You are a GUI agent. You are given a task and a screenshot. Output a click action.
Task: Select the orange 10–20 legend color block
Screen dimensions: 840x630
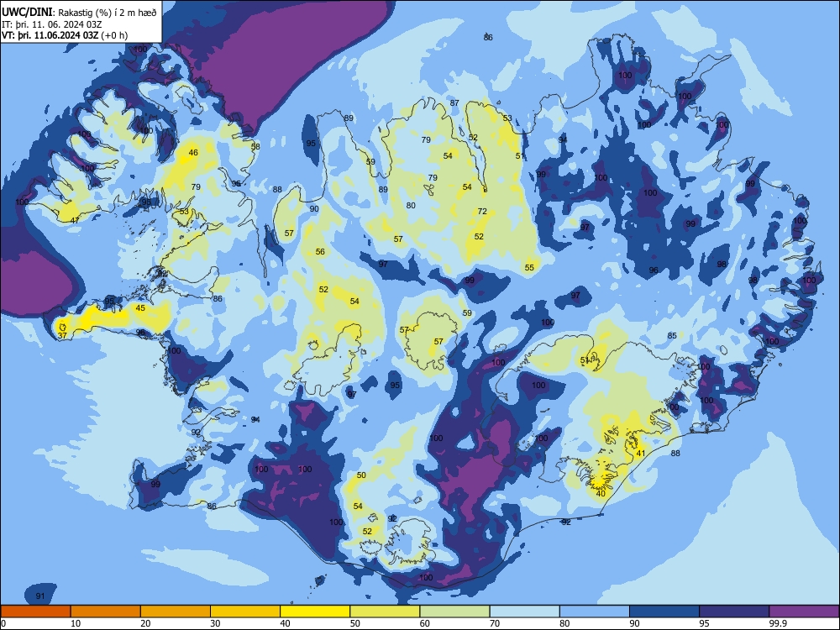(106, 612)
